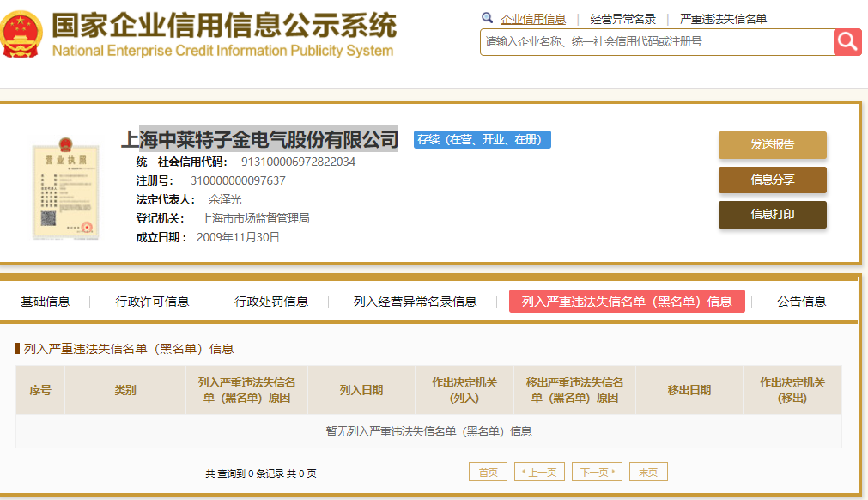
Task: Open the 列入经营异常名录信息 tab
Action: (416, 302)
